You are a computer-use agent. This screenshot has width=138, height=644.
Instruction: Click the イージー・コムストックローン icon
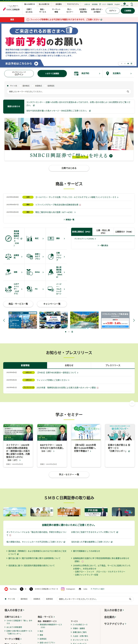coord(51,289)
